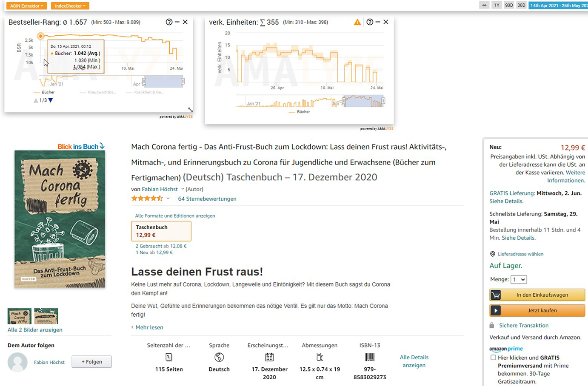Minimize the Bestseller-Rang chart panel

(x=177, y=22)
